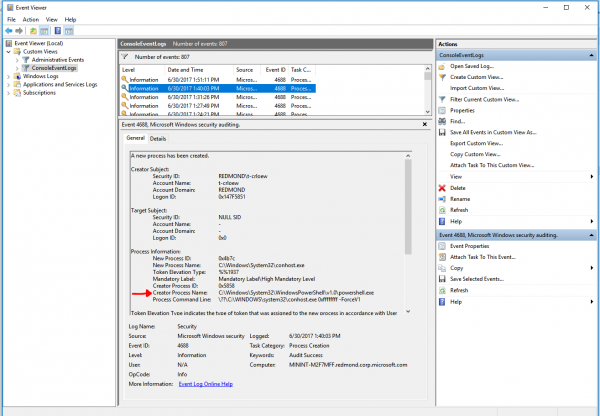This screenshot has width=600, height=416.
Task: Click the Up one level folder icon
Action: [x=33, y=31]
